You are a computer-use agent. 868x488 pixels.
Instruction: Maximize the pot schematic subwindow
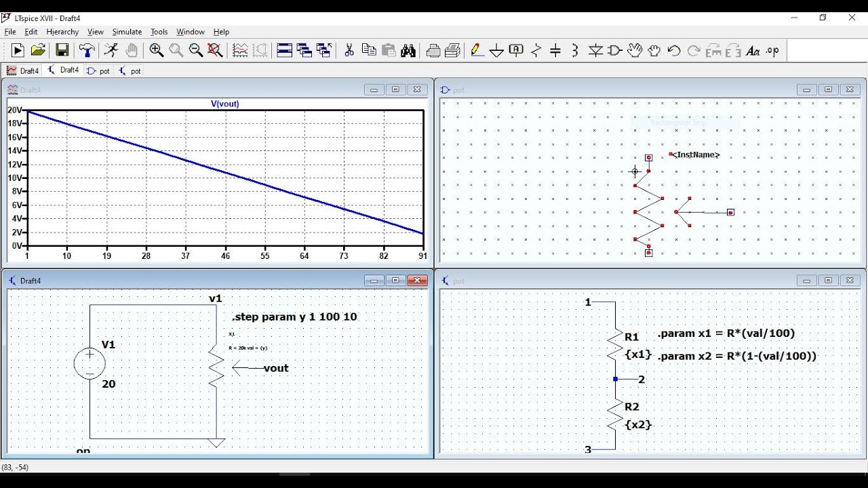click(x=828, y=280)
